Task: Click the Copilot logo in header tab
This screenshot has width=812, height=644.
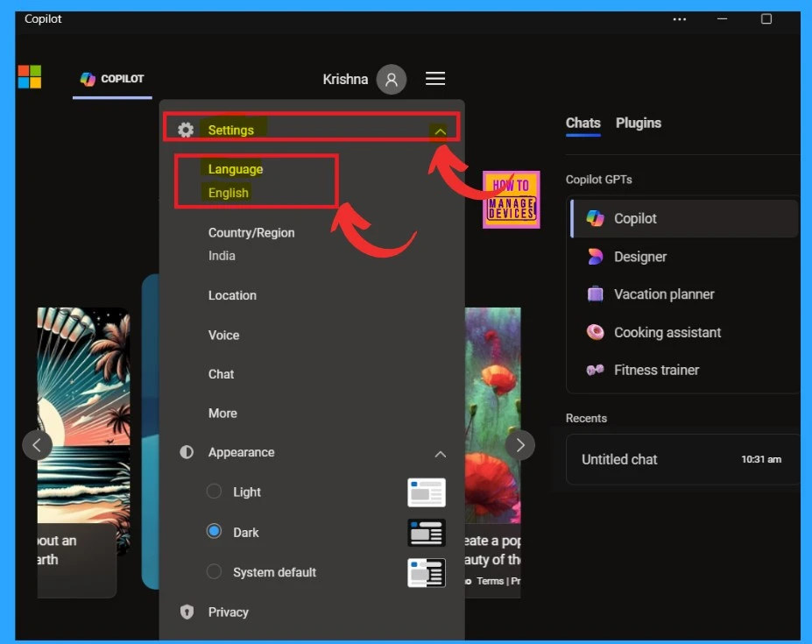Action: coord(88,79)
